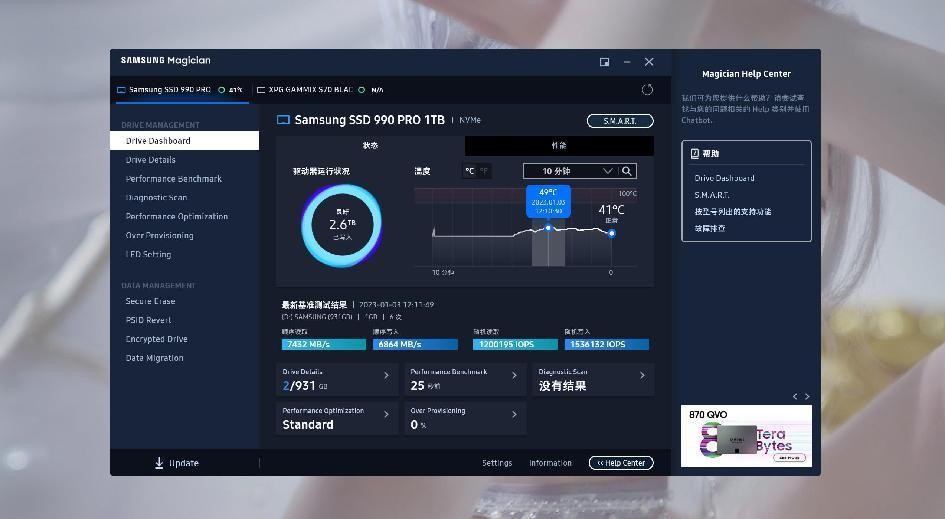Open the 按型号列出的支持功能 help link
The width and height of the screenshot is (945, 519).
tap(732, 212)
